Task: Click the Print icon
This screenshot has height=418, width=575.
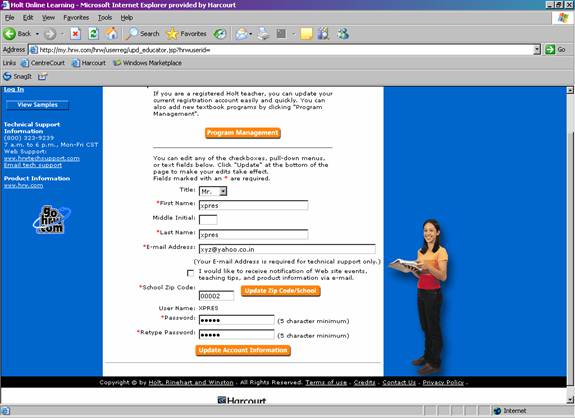Action: pyautogui.click(x=263, y=34)
